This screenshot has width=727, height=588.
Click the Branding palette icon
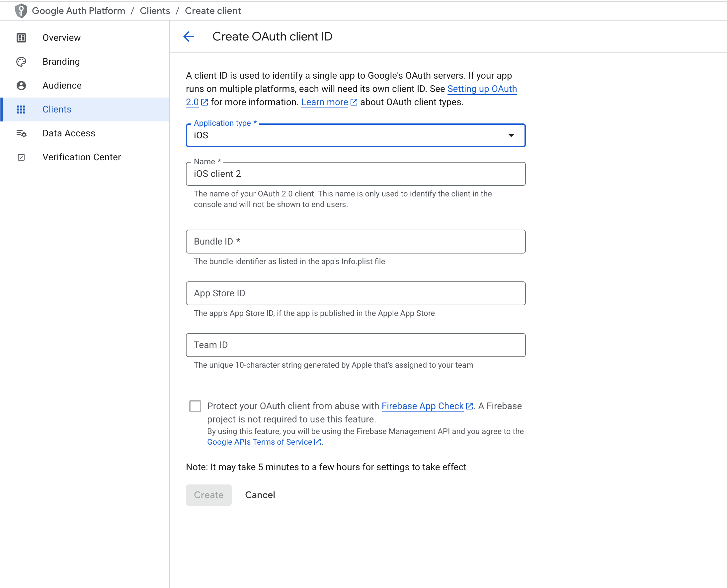21,62
